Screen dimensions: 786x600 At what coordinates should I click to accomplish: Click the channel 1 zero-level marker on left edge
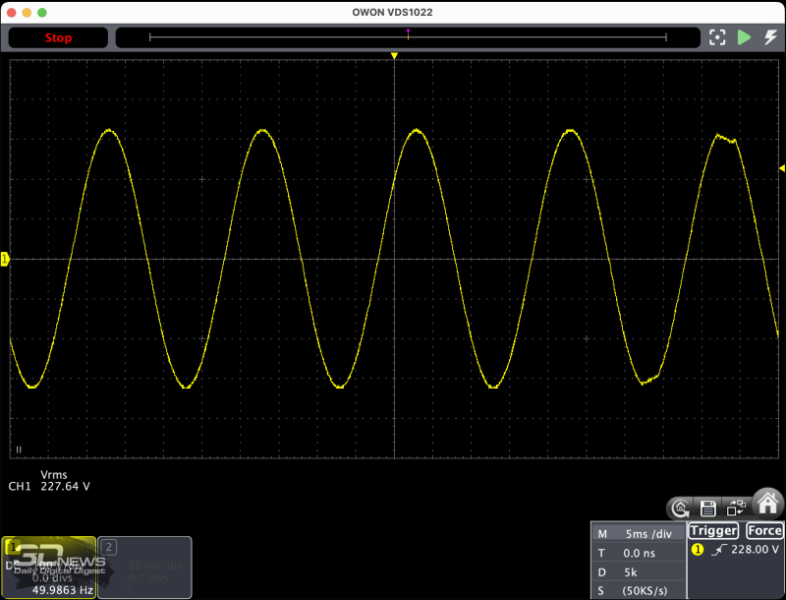point(5,259)
